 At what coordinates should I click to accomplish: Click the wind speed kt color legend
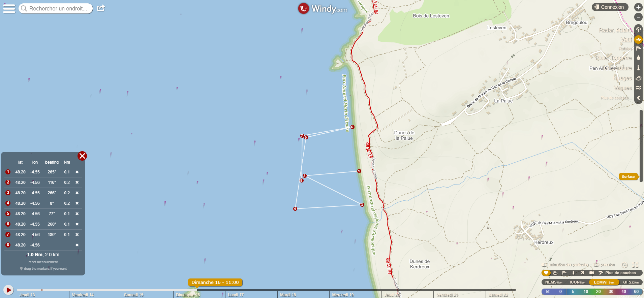[x=592, y=292]
